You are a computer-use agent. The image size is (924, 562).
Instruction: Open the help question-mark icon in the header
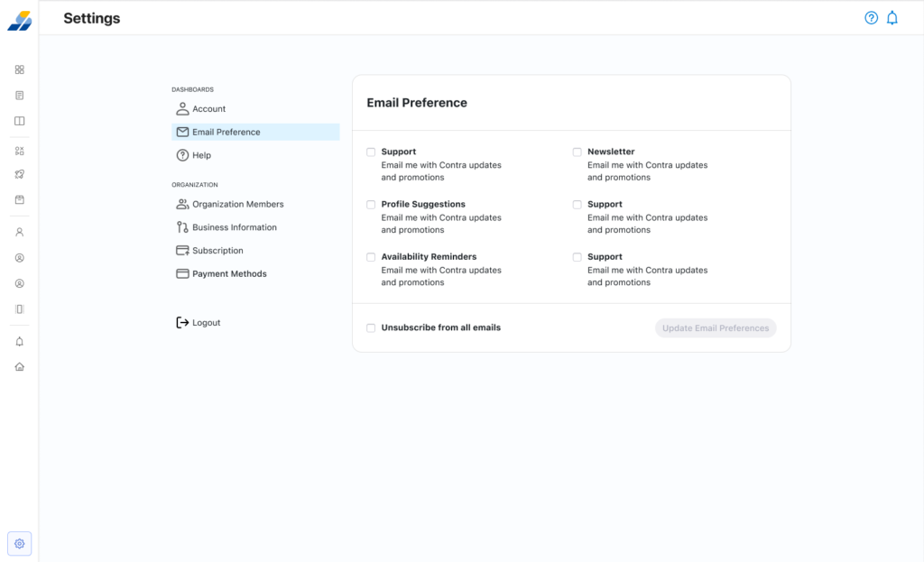click(871, 18)
